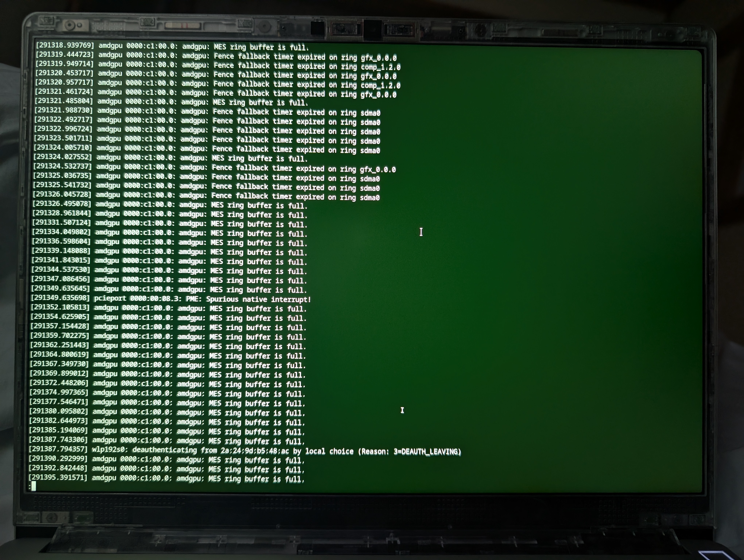Click the first comp_1.2.0 ring name
This screenshot has width=744, height=560.
pos(380,67)
